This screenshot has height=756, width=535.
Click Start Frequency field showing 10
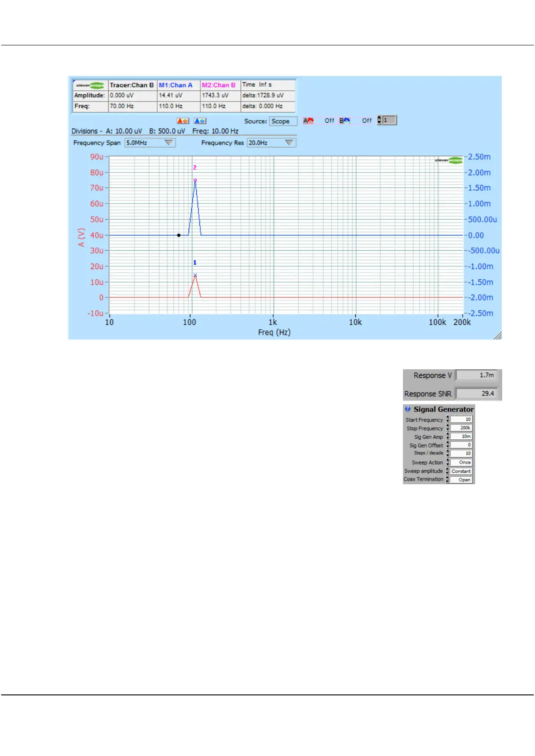pyautogui.click(x=461, y=419)
